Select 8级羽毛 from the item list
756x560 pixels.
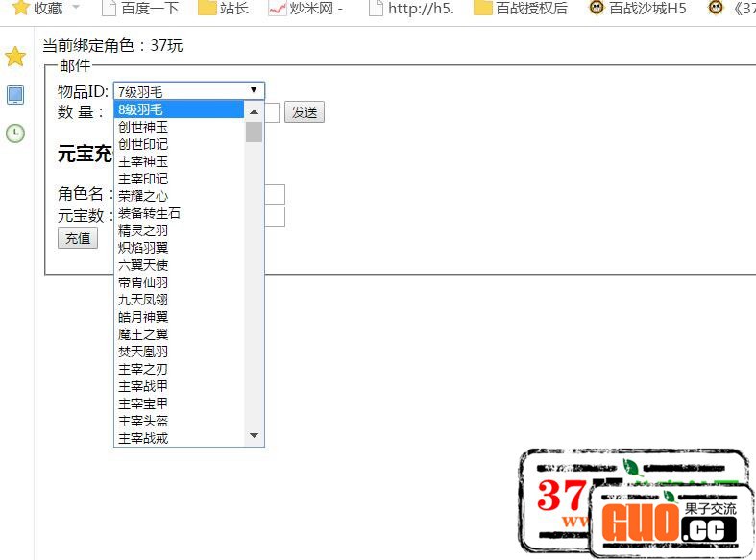tap(179, 110)
